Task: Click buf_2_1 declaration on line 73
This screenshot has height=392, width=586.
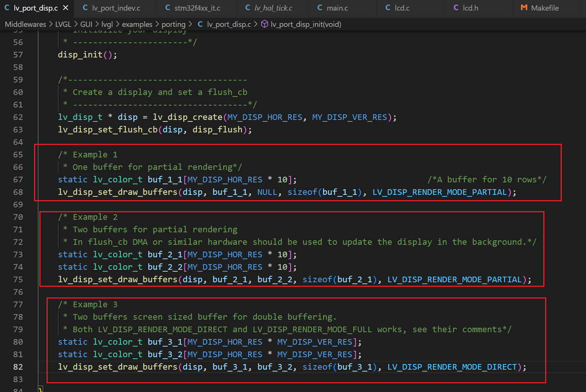Action: tap(165, 255)
